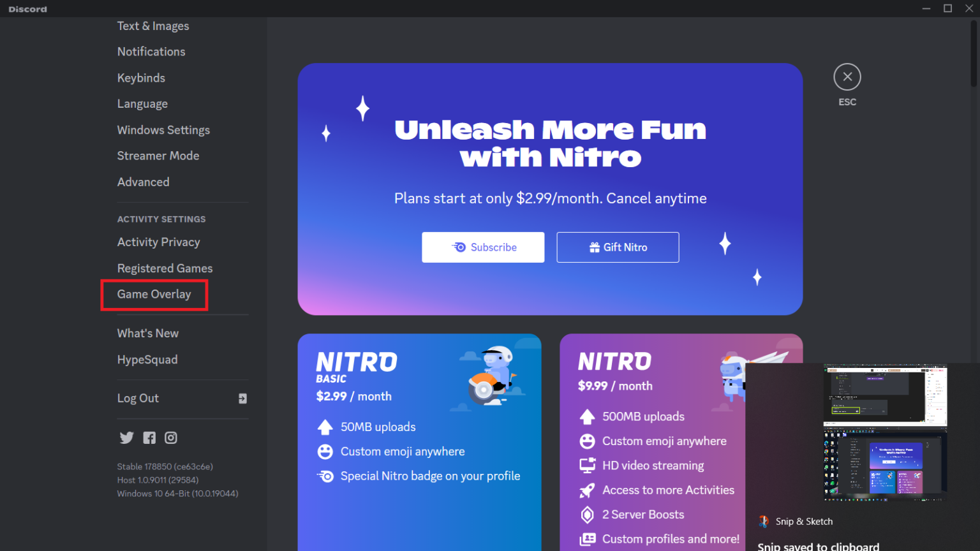The width and height of the screenshot is (980, 551).
Task: Open the Keybinds settings page
Action: (x=141, y=78)
